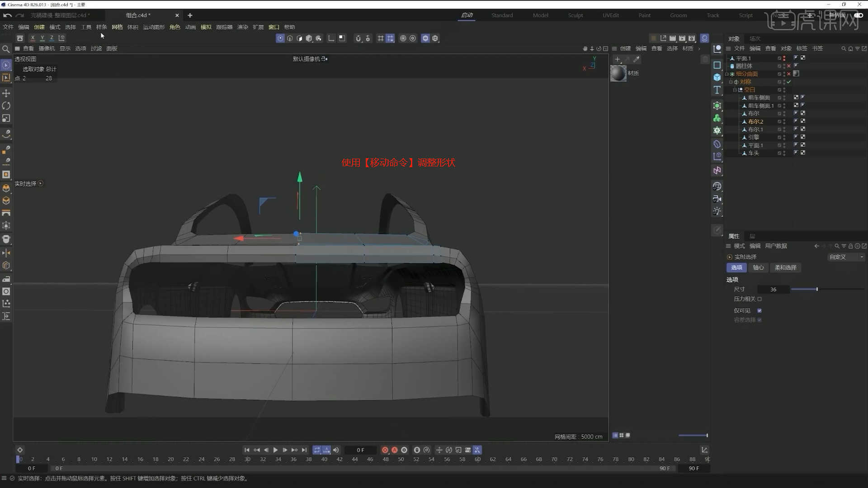This screenshot has height=488, width=868.
Task: Activate the live selection arrow tool
Action: (x=6, y=66)
